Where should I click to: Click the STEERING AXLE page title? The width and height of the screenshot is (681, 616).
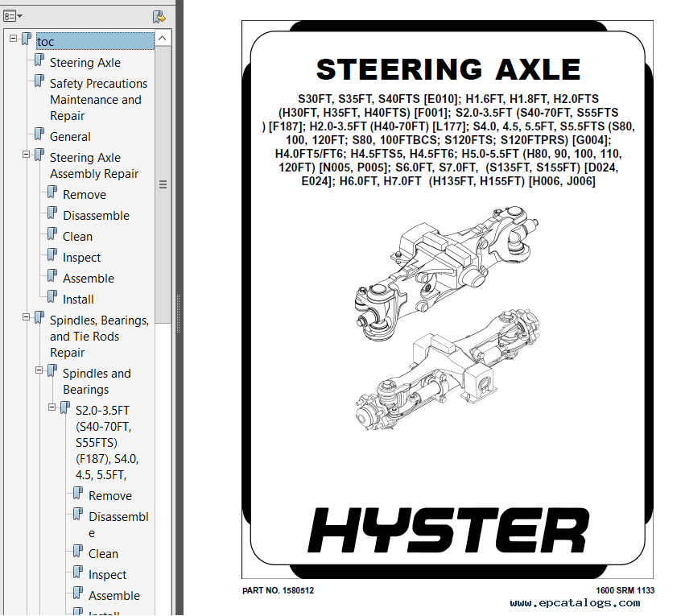[448, 69]
